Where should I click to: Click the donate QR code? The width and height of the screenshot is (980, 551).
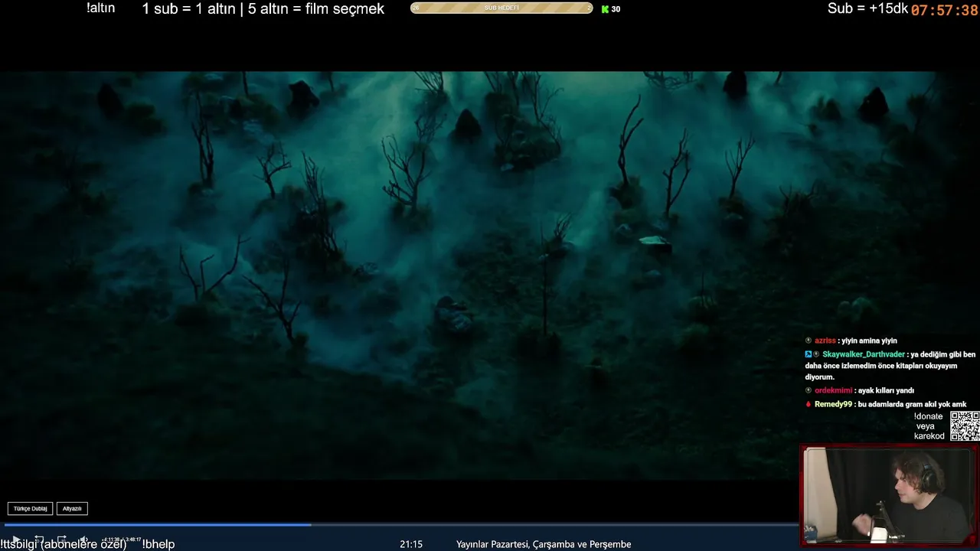[x=965, y=426]
